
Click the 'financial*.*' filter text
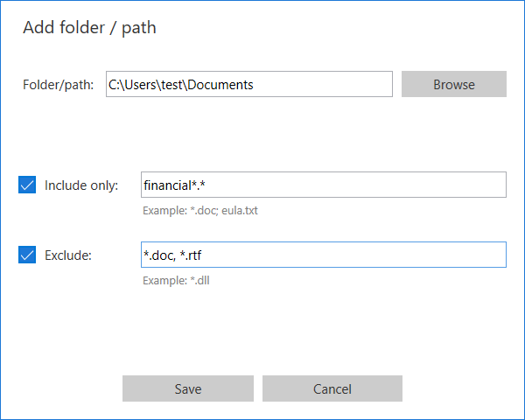pos(174,185)
